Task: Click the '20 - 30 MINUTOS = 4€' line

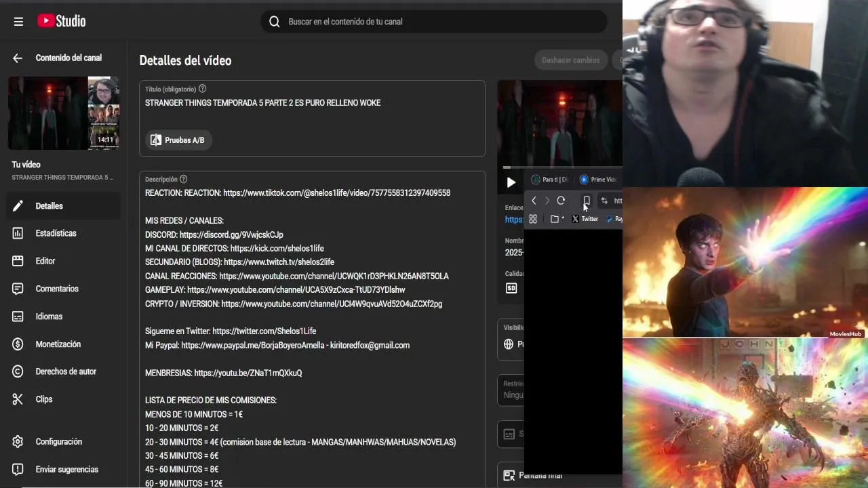Action: pyautogui.click(x=300, y=443)
